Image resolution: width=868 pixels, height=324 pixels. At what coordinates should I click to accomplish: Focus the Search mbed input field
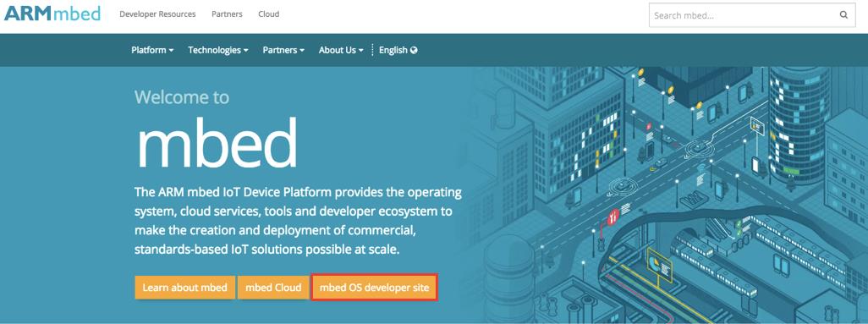click(752, 15)
